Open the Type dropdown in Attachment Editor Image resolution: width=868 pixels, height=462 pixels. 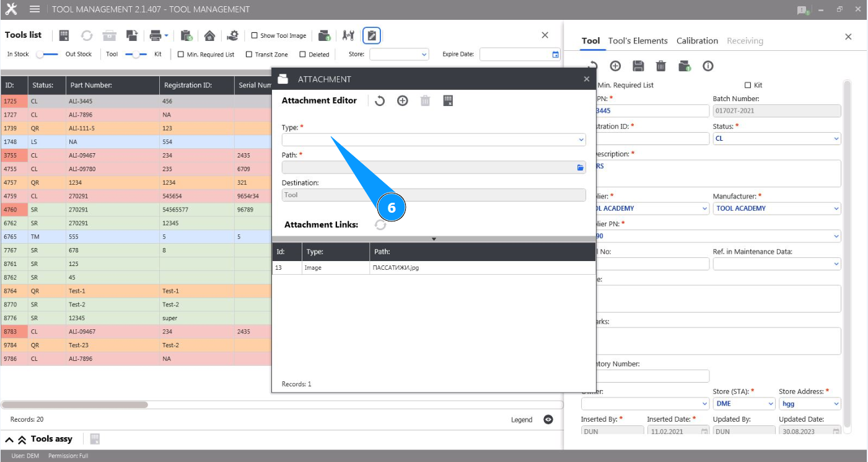[x=433, y=140]
